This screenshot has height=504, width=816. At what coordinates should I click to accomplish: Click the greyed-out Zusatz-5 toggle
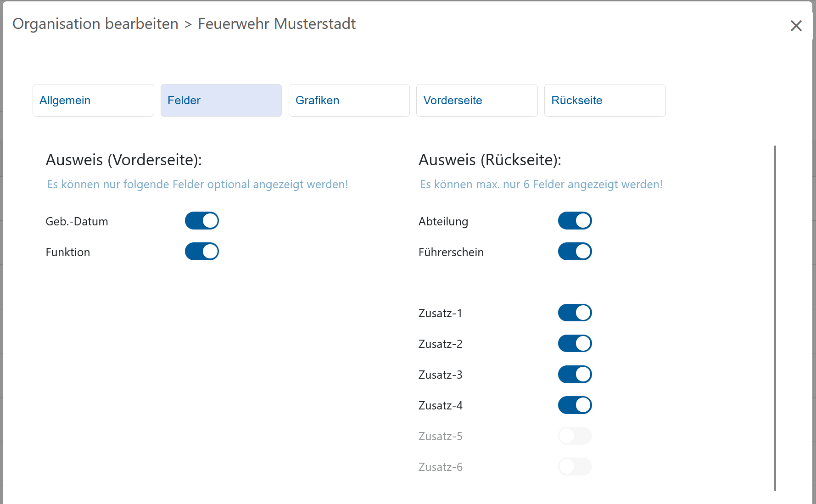pyautogui.click(x=575, y=436)
